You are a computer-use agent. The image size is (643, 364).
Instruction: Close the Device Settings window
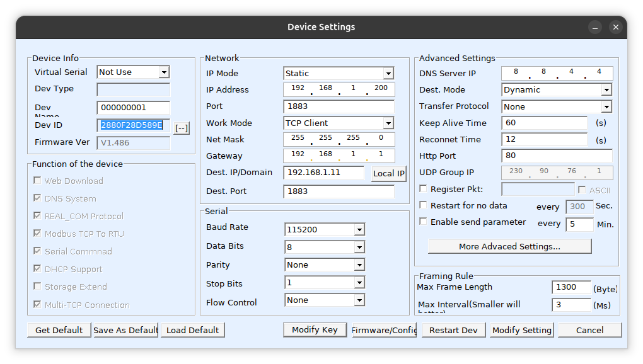pyautogui.click(x=615, y=27)
